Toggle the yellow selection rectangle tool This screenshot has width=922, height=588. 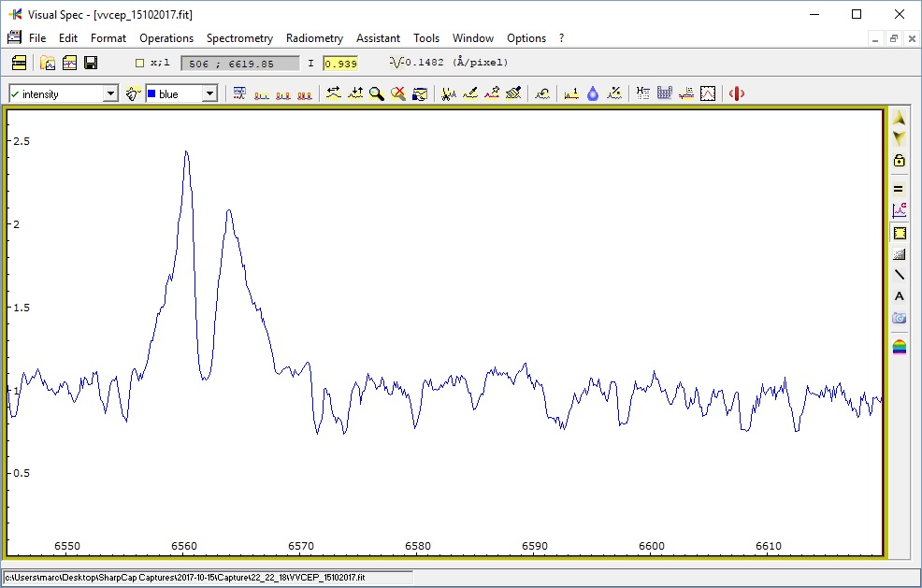coord(900,233)
